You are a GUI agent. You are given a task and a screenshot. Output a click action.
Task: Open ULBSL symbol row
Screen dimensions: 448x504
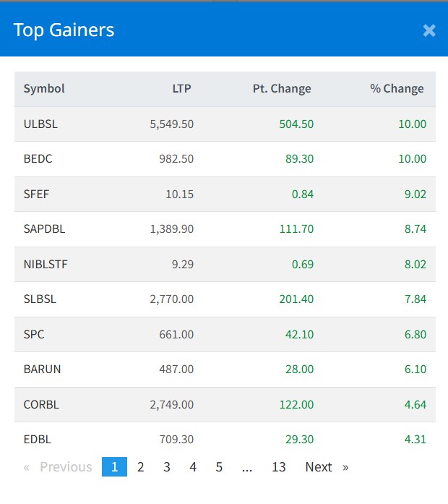[x=40, y=124]
